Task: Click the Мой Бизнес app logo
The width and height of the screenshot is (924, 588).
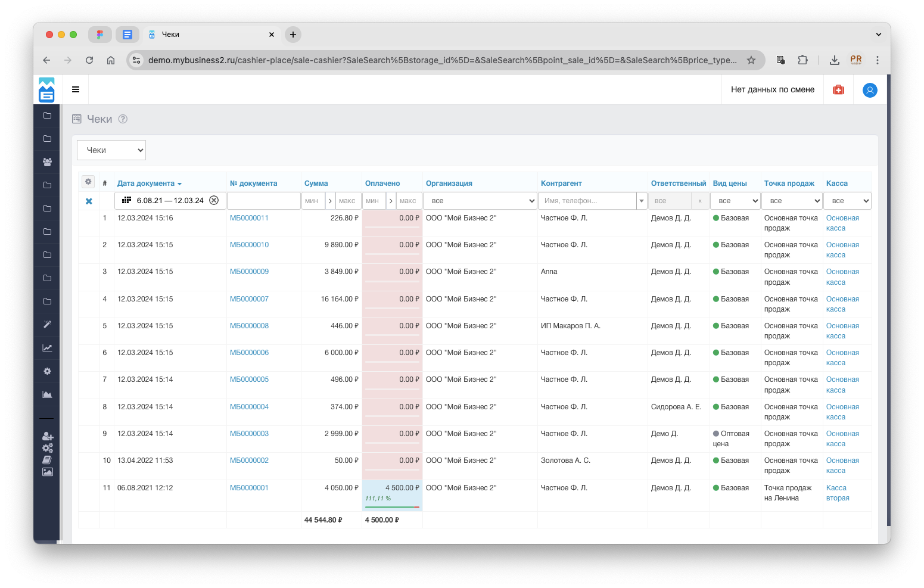Action: tap(46, 90)
